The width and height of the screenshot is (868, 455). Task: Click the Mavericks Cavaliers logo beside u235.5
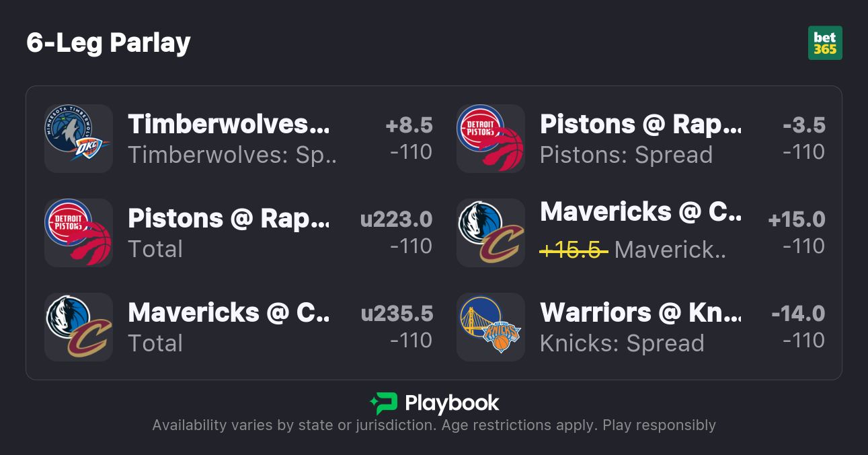(79, 327)
